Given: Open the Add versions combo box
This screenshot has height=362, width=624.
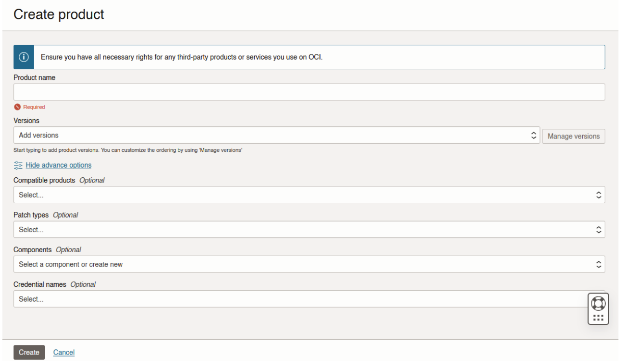Looking at the screenshot, I should (277, 135).
